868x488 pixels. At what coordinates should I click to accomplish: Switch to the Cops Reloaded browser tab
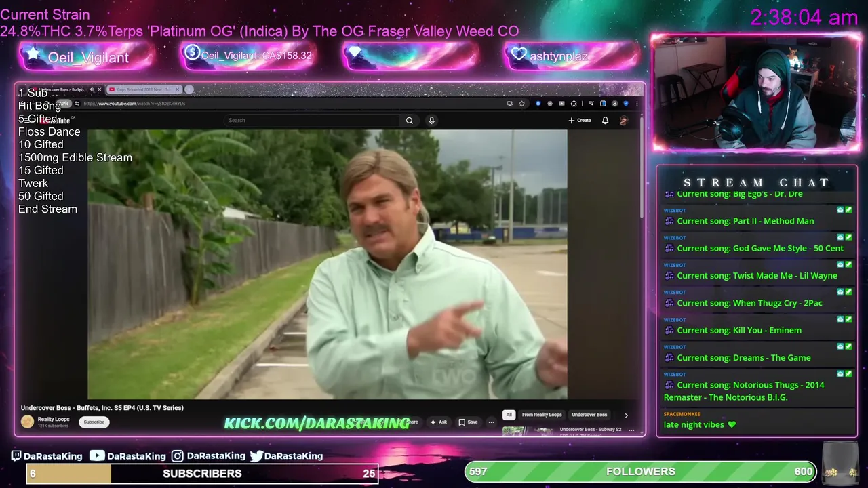[144, 89]
